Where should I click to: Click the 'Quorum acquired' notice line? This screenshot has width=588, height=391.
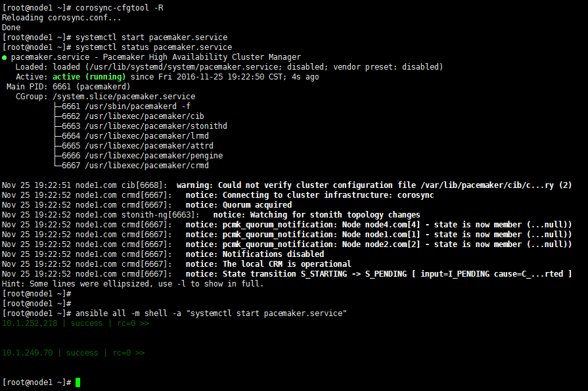[x=147, y=205]
